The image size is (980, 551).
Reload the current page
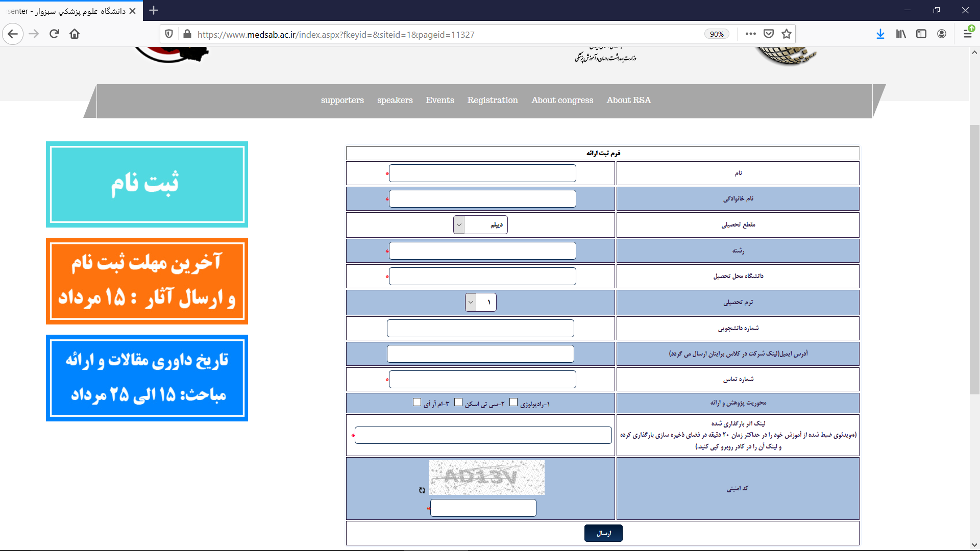point(54,34)
